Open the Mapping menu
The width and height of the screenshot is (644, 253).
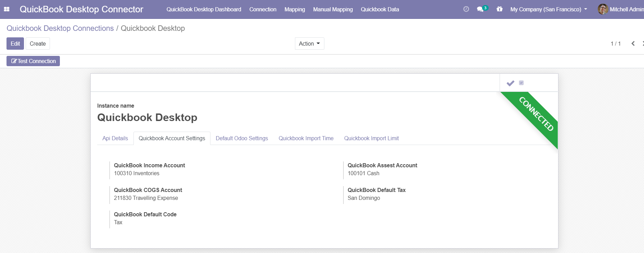(x=295, y=9)
